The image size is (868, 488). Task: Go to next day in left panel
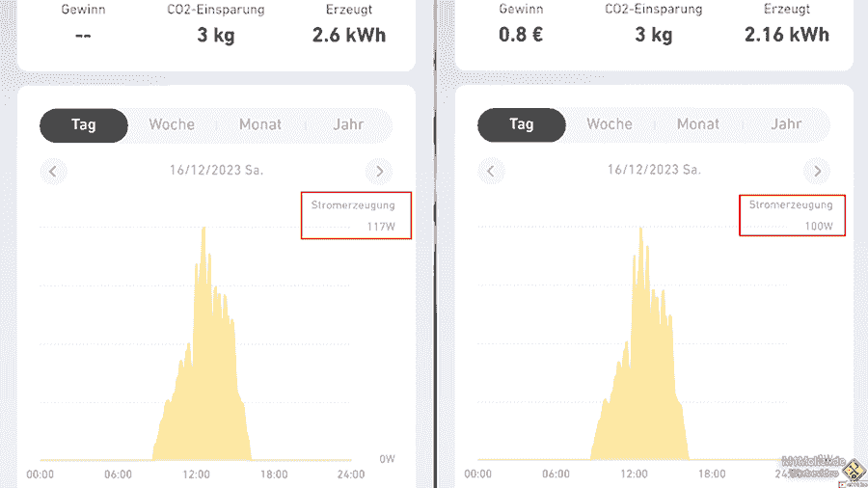(379, 172)
